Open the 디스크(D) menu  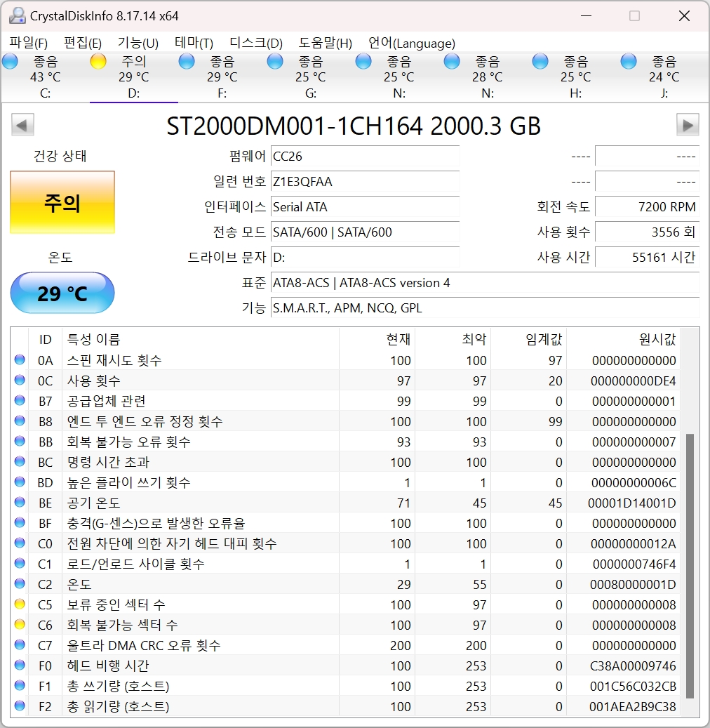pyautogui.click(x=255, y=44)
